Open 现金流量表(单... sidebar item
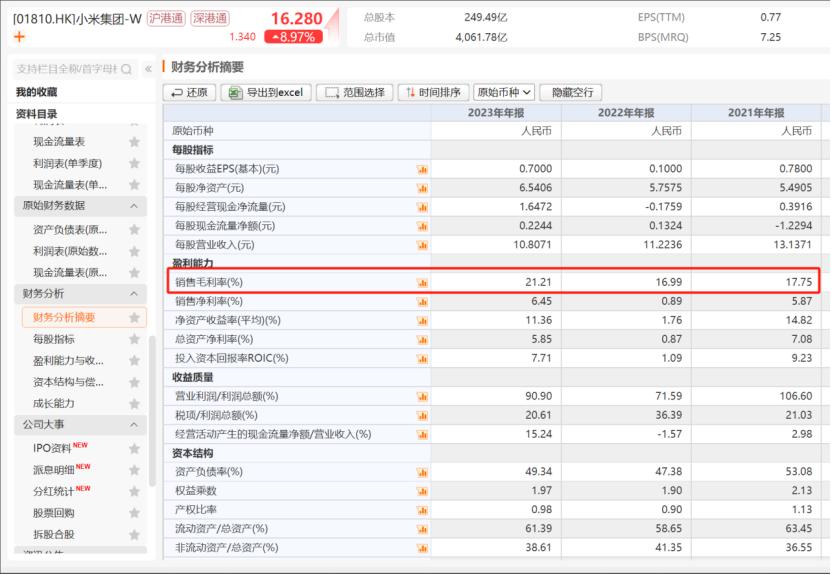The height and width of the screenshot is (575, 831). [70, 185]
